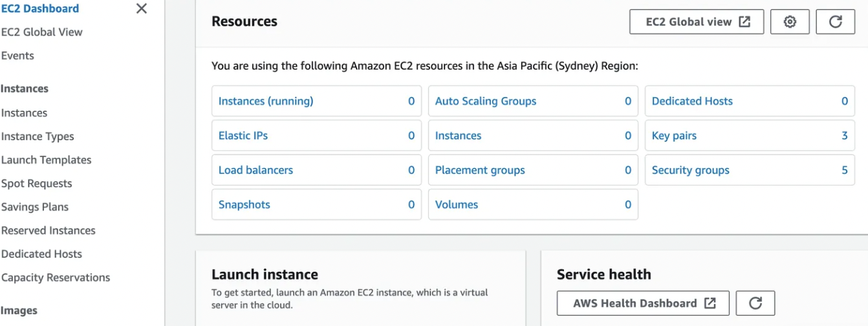Click the Resources heading

[x=244, y=21]
